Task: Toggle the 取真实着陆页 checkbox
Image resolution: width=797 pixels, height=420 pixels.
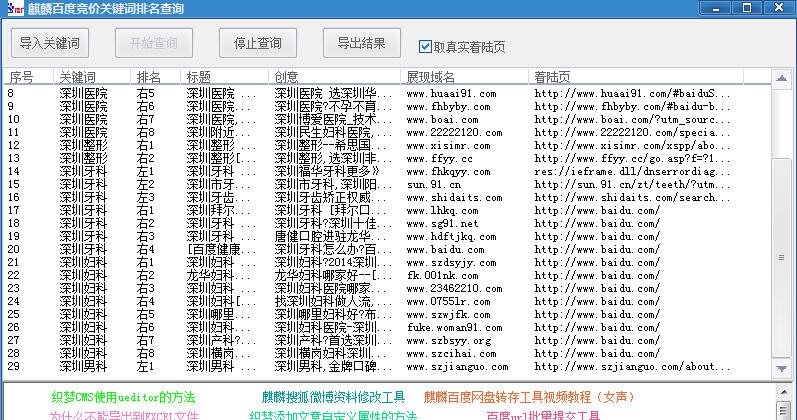Action: click(425, 47)
